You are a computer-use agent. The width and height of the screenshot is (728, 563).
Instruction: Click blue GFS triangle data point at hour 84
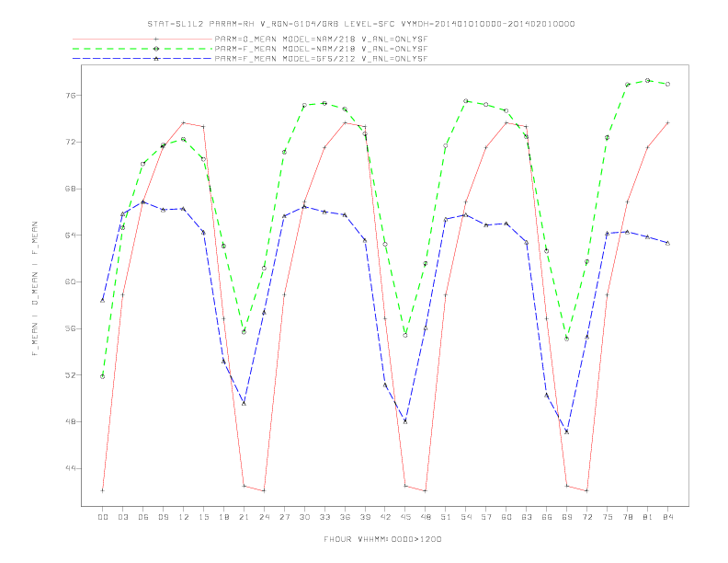point(668,243)
